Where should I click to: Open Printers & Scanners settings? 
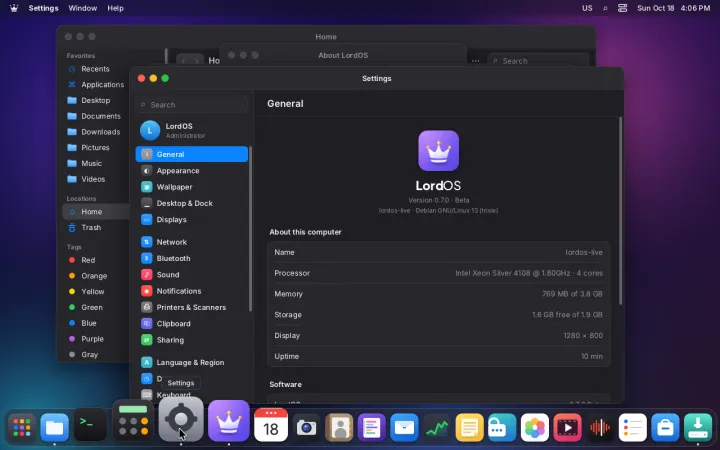tap(191, 307)
